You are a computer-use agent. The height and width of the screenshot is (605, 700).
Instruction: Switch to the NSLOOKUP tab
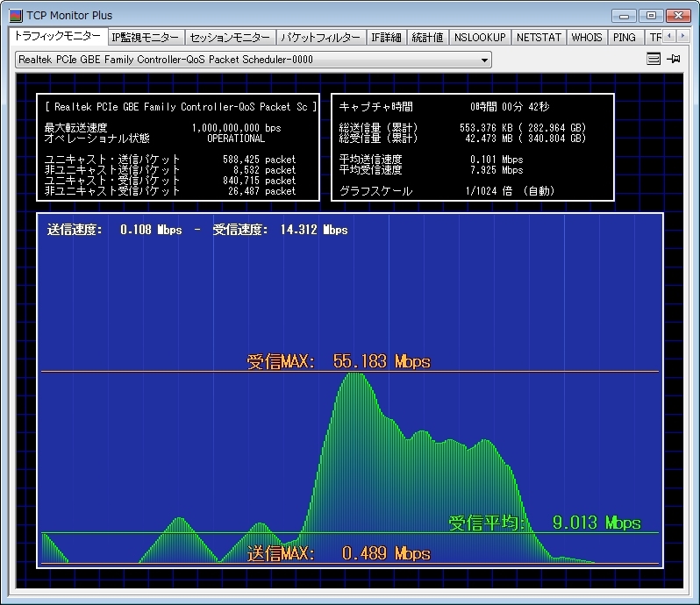tap(481, 38)
